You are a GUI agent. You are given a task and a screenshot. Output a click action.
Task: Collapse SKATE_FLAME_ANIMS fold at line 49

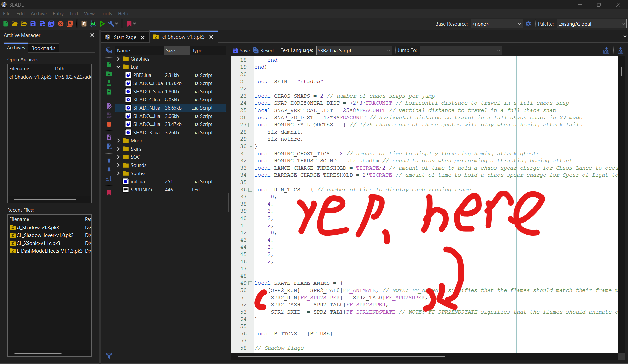click(x=250, y=283)
